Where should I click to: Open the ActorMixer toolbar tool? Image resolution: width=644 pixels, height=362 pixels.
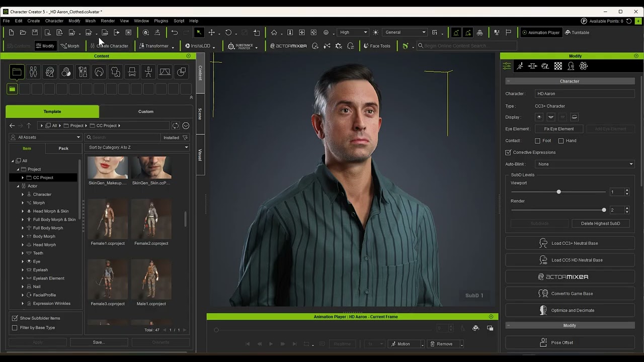(288, 46)
